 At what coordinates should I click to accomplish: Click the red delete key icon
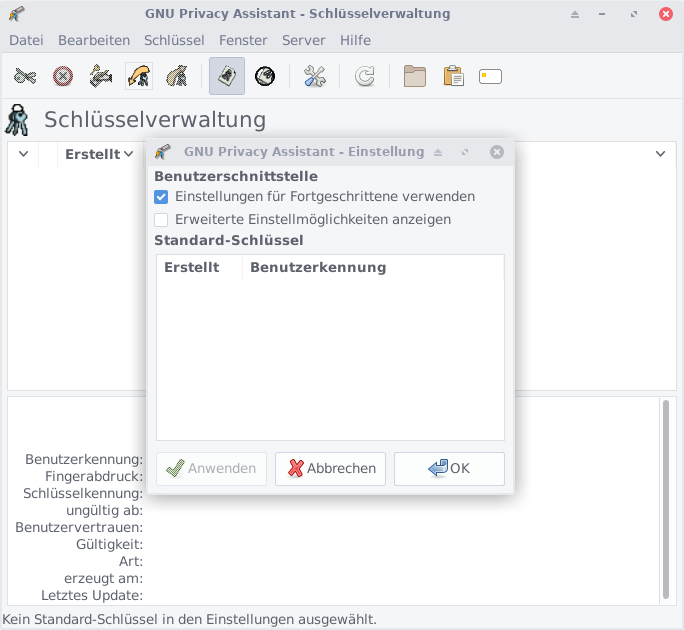(63, 76)
